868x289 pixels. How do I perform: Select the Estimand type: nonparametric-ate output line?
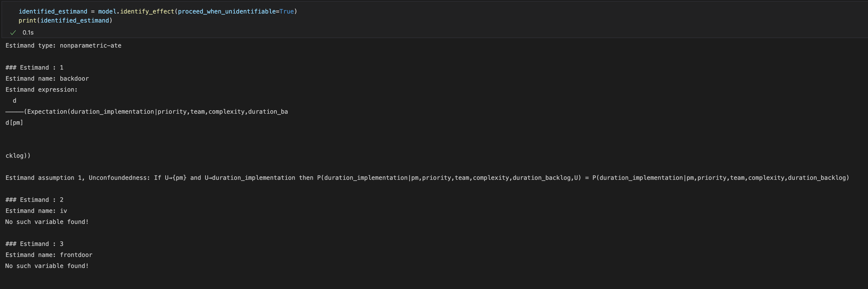(63, 45)
